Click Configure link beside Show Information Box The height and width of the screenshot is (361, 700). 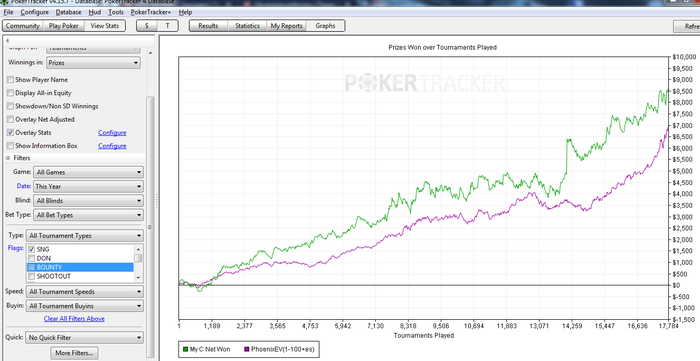tap(112, 146)
